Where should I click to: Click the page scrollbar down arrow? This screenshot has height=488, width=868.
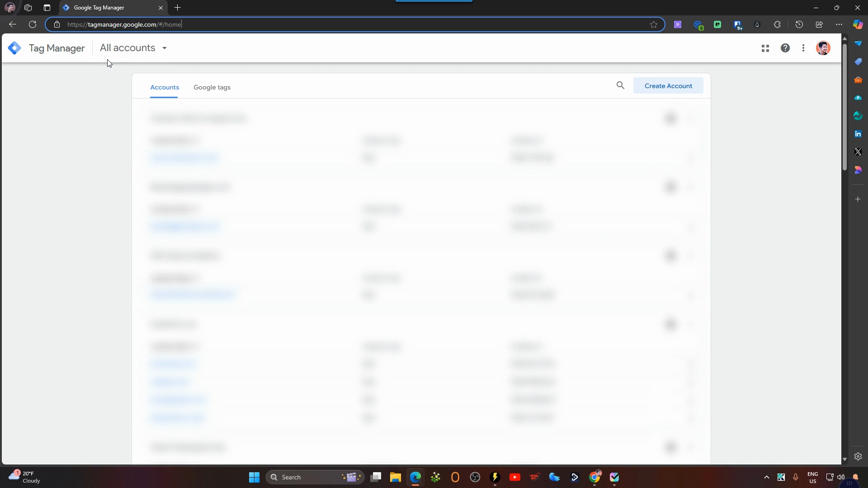(844, 460)
